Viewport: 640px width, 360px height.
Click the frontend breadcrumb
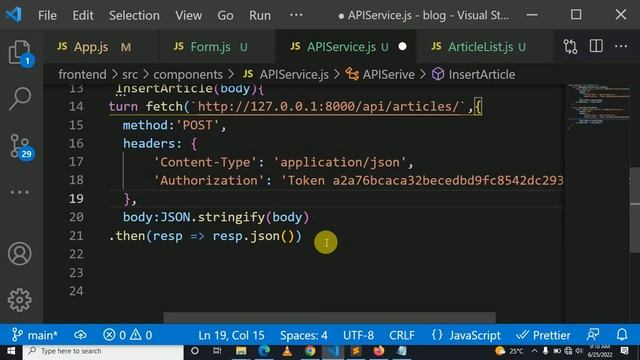[x=82, y=74]
